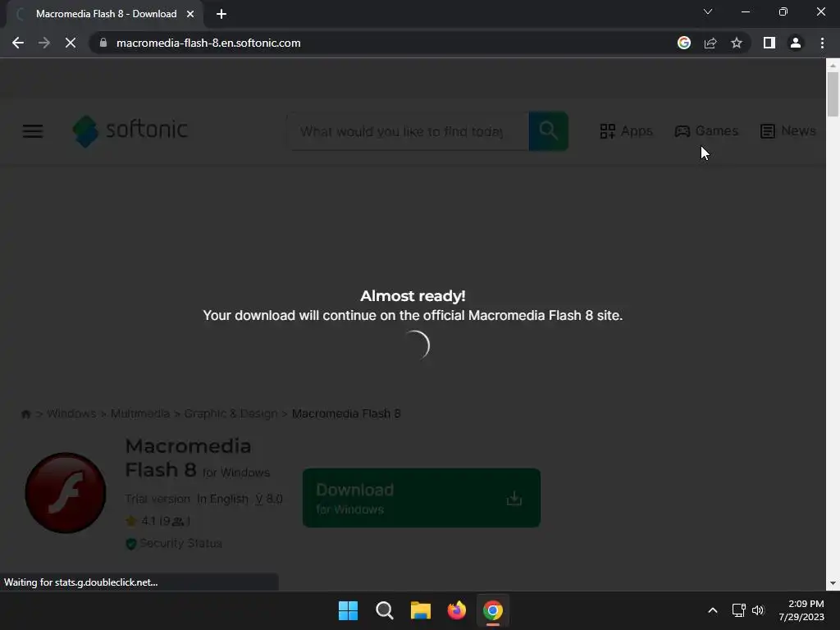
Task: Click the home breadcrumb icon
Action: [25, 414]
